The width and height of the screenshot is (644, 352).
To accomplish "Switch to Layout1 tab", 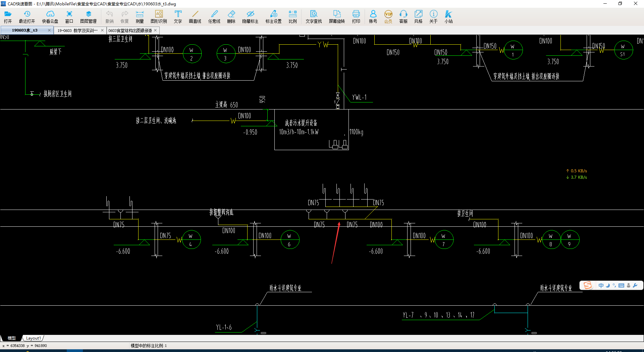I will pos(33,338).
